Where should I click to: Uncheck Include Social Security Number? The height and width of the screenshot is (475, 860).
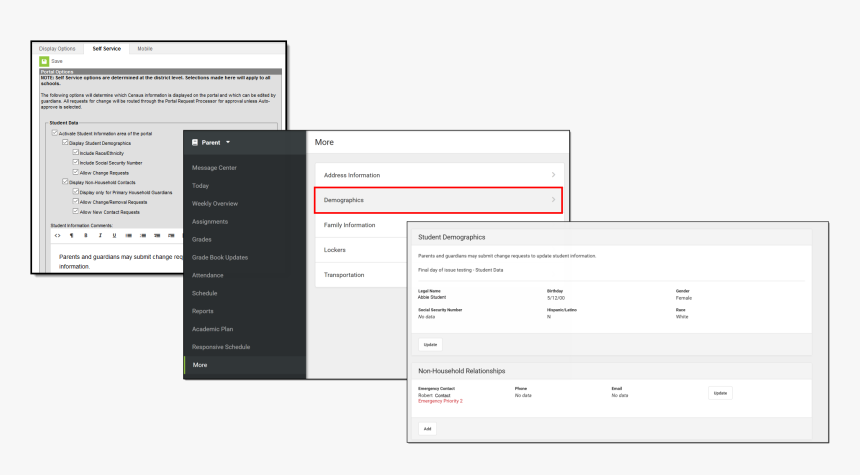(76, 162)
